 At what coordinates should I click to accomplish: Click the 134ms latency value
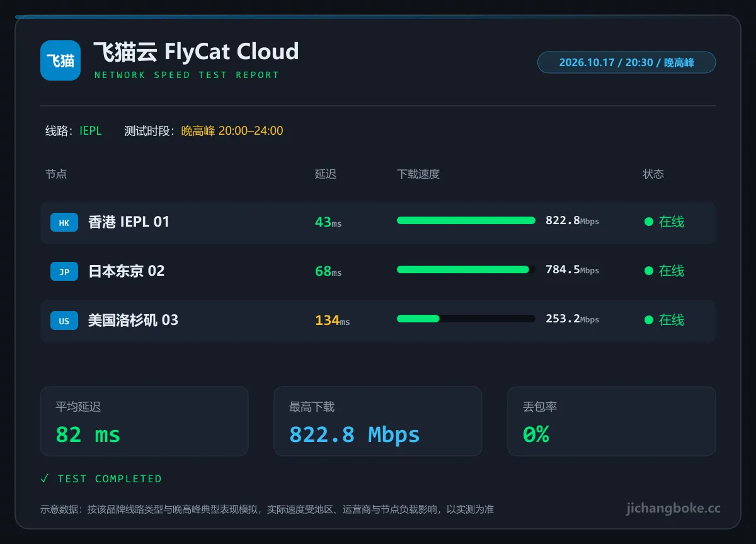(x=333, y=320)
